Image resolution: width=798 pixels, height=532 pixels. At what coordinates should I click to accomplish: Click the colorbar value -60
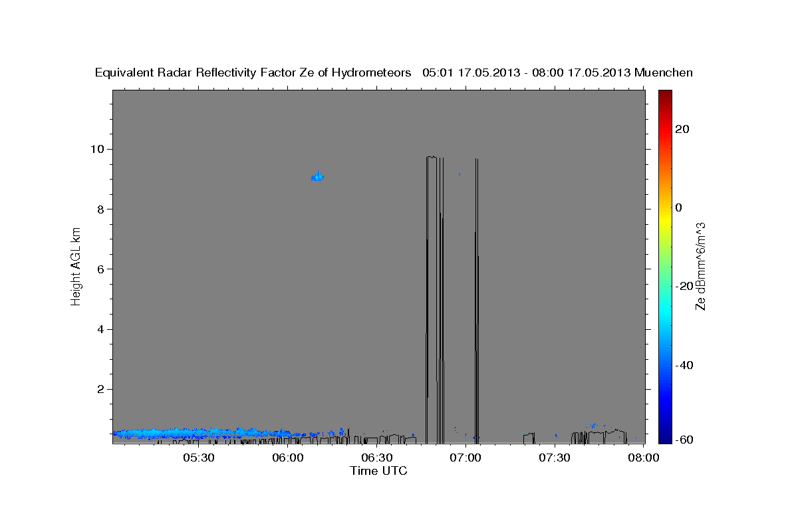pos(684,440)
